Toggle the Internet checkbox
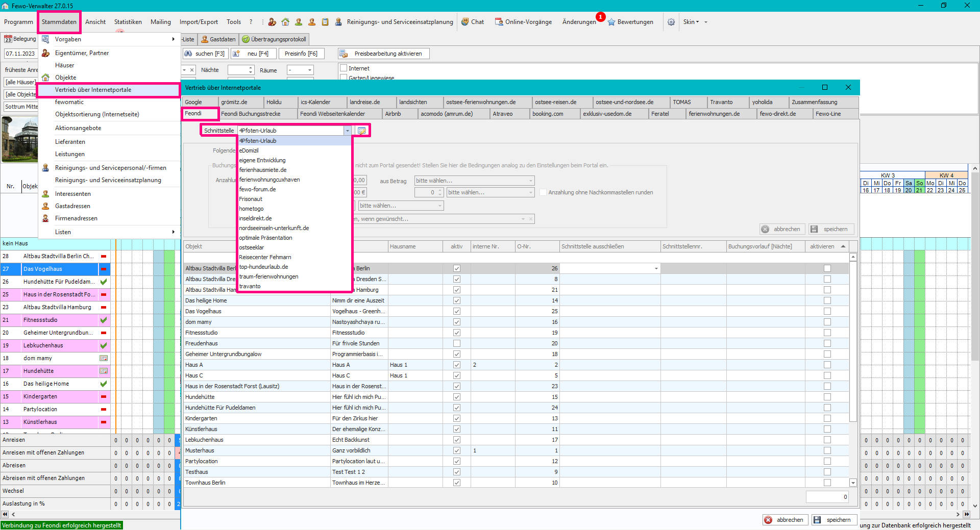The image size is (980, 530). [x=344, y=68]
